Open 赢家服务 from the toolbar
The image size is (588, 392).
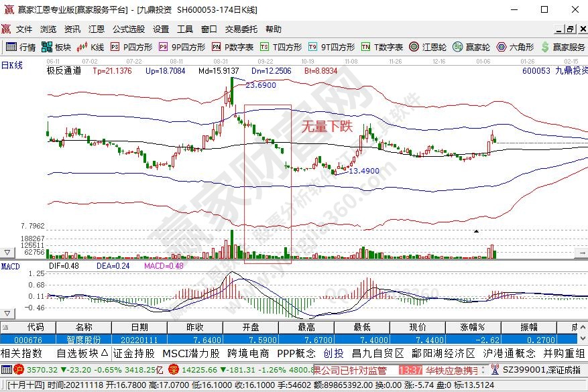pyautogui.click(x=563, y=47)
